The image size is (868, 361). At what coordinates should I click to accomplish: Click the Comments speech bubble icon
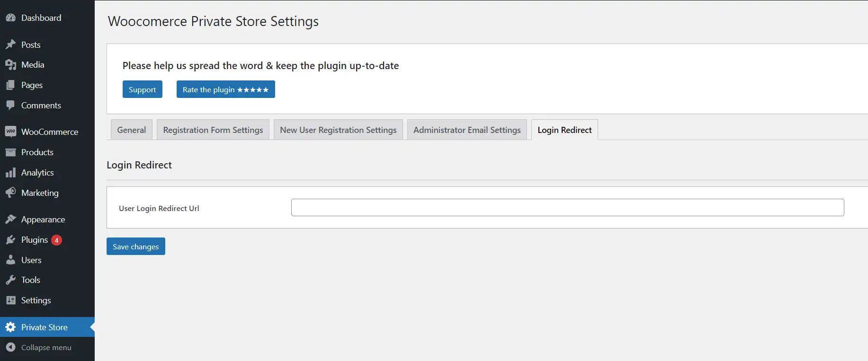pyautogui.click(x=10, y=106)
